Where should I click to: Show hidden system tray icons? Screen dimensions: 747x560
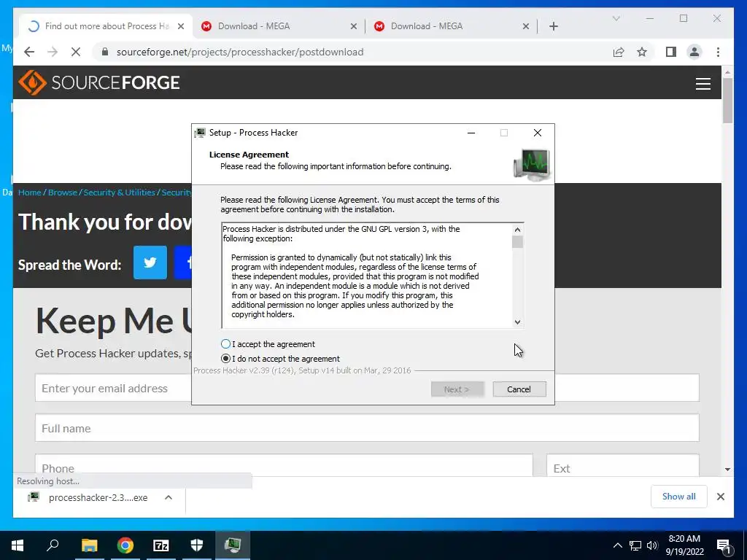click(x=617, y=545)
